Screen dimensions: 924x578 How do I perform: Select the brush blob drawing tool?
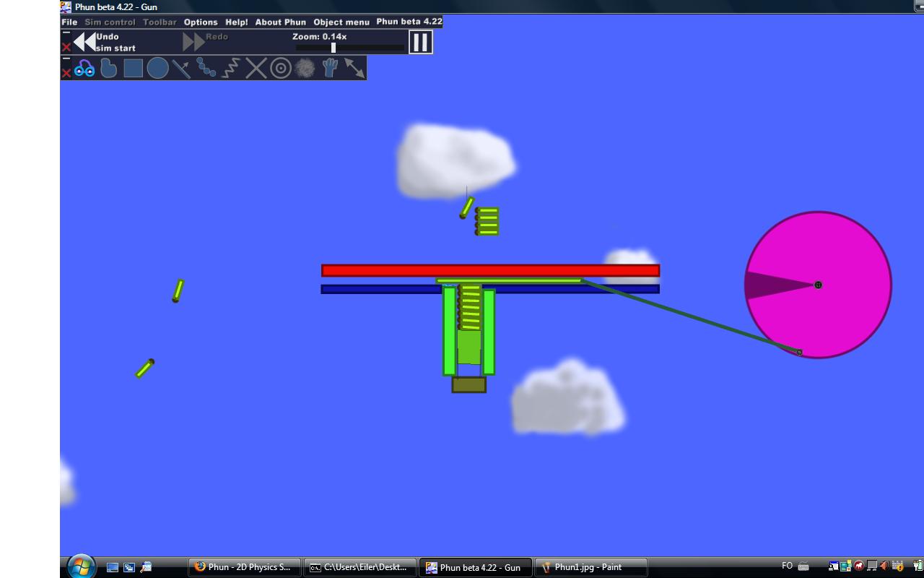[x=108, y=69]
